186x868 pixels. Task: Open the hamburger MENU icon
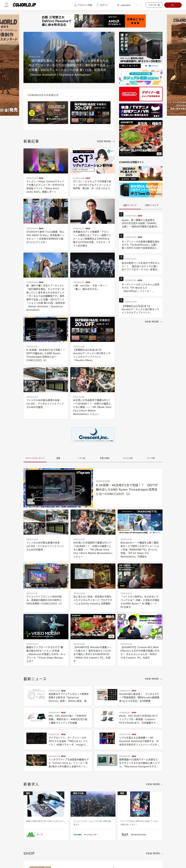point(6,5)
